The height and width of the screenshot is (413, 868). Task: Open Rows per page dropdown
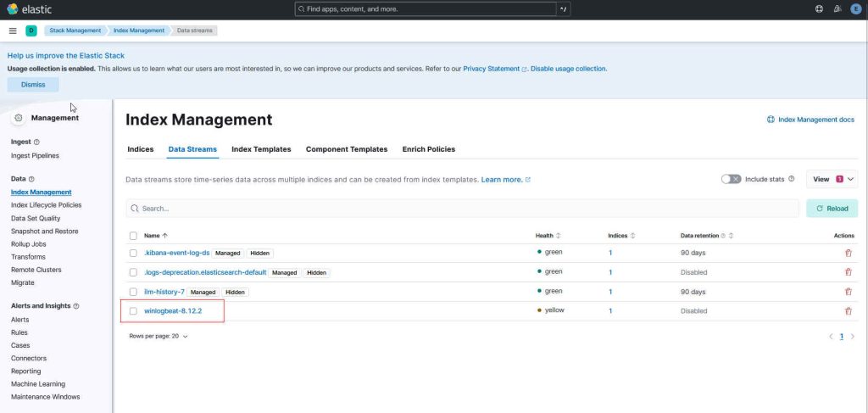(159, 336)
